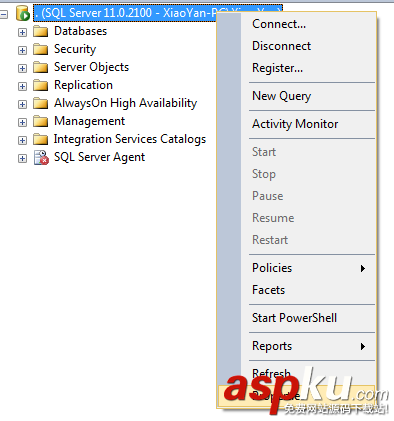Select the Databases tree label
Image resolution: width=394 pixels, height=421 pixels.
(x=81, y=31)
